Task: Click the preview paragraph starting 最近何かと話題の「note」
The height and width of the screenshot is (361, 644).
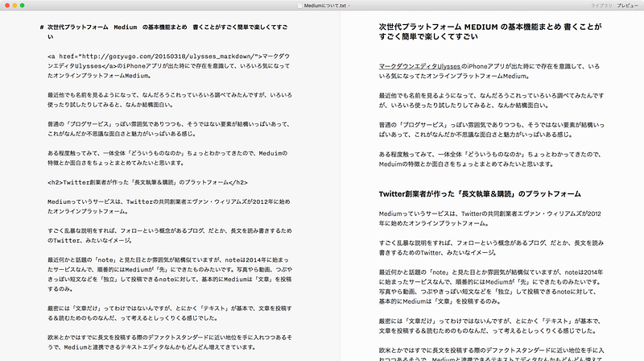Action: click(x=491, y=287)
